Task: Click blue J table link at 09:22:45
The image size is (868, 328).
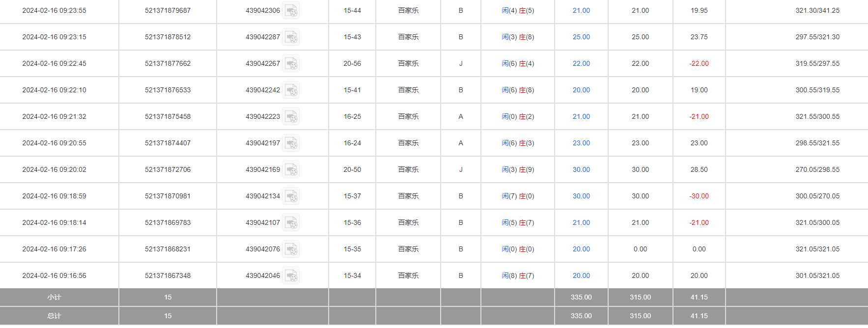Action: pyautogui.click(x=460, y=63)
